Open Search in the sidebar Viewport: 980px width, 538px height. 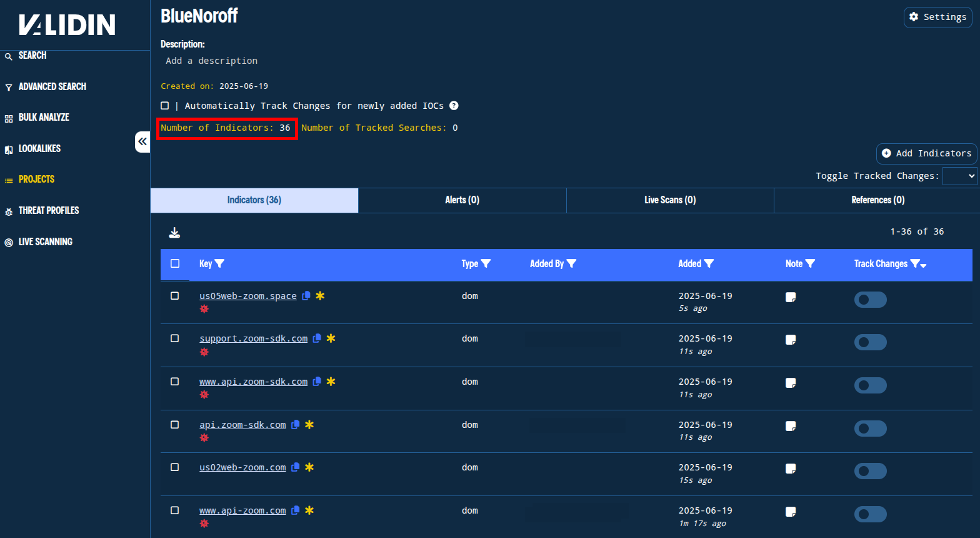(x=32, y=56)
